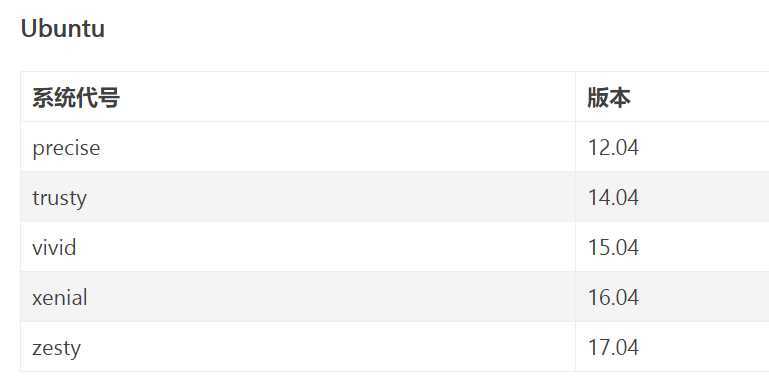This screenshot has height=377, width=769.
Task: Select the trusty codename cell
Action: 298,197
